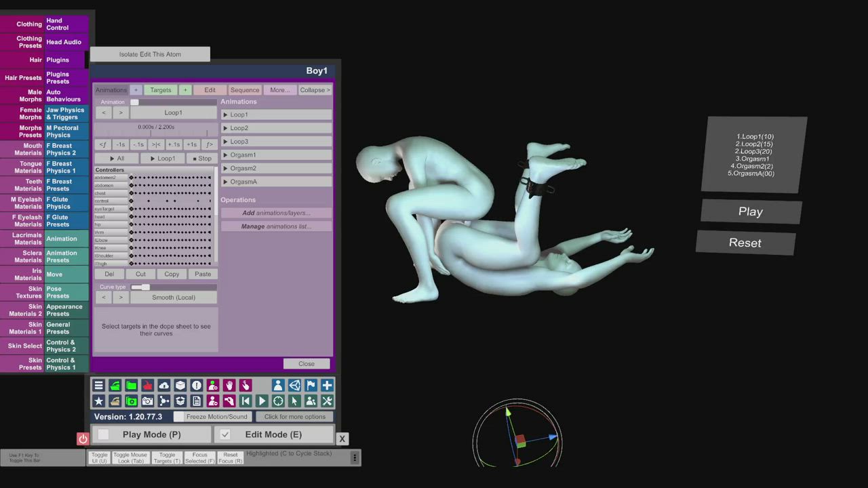
Task: Click the Animation slider handle
Action: click(134, 102)
